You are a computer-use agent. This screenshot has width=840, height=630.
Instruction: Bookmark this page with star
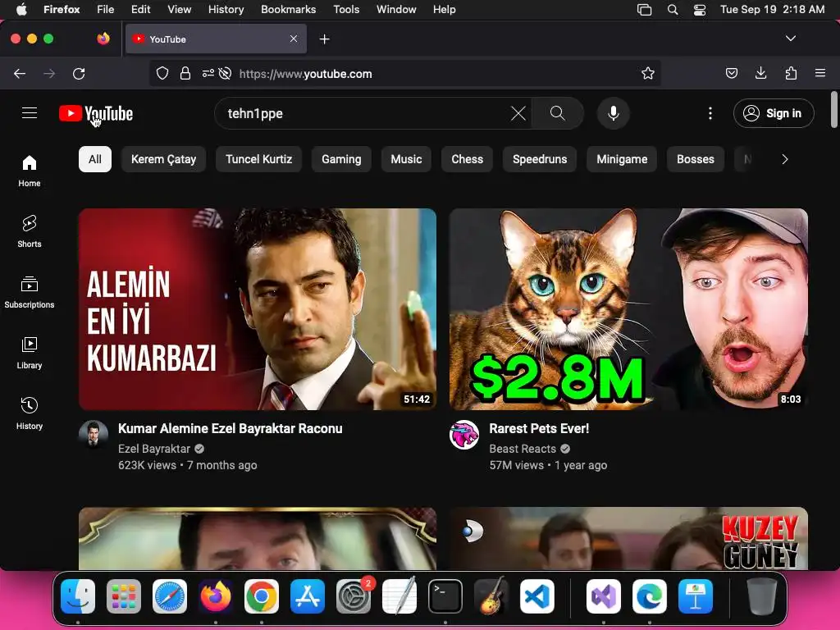pyautogui.click(x=648, y=73)
